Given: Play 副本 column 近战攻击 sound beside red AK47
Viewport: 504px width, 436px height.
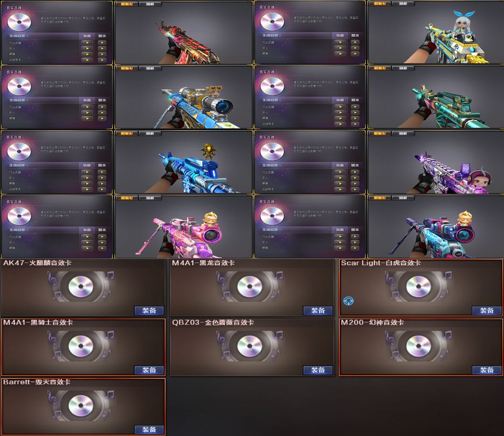Looking at the screenshot, I should pyautogui.click(x=102, y=60).
